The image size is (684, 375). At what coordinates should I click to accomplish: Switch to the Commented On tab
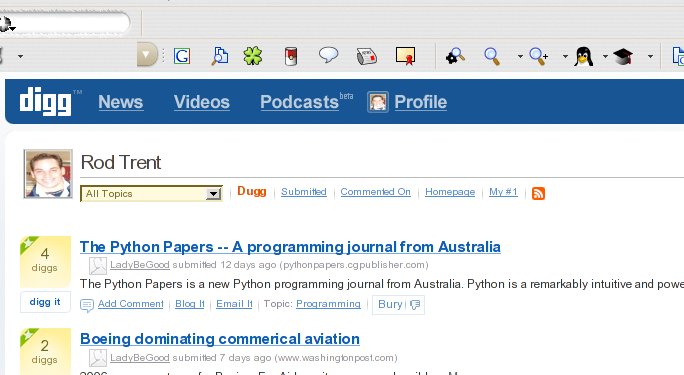coord(375,192)
